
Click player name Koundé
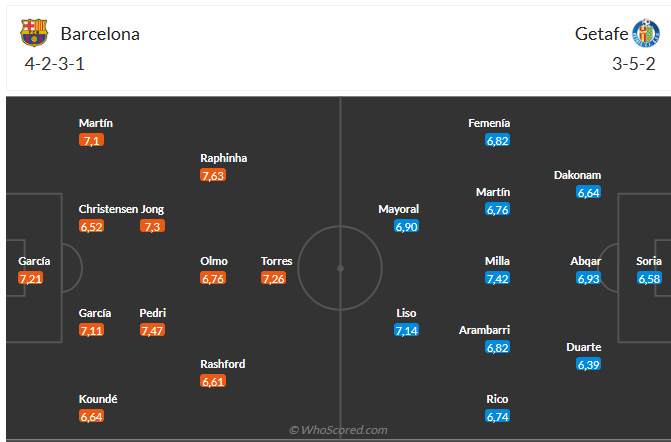pos(98,399)
